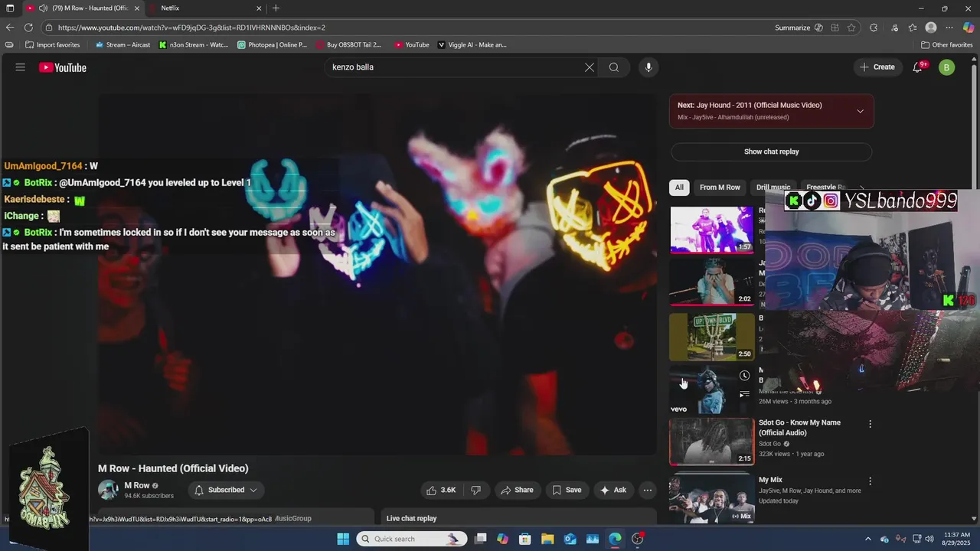Play the Haunted video player area
This screenshot has width=980, height=551.
[377, 274]
